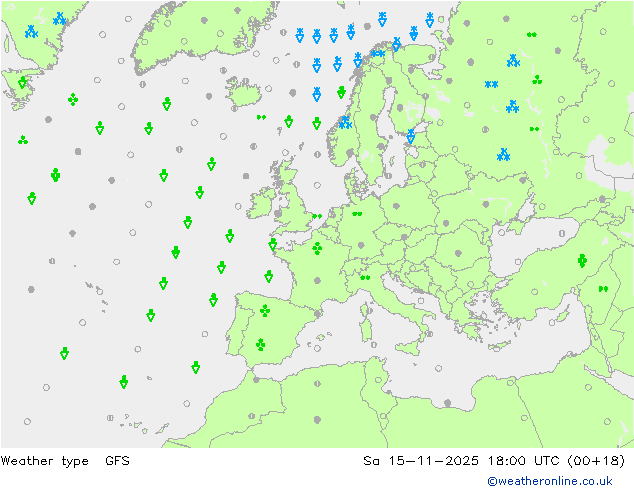Click the '18:00 UTC' time text

tap(524, 460)
